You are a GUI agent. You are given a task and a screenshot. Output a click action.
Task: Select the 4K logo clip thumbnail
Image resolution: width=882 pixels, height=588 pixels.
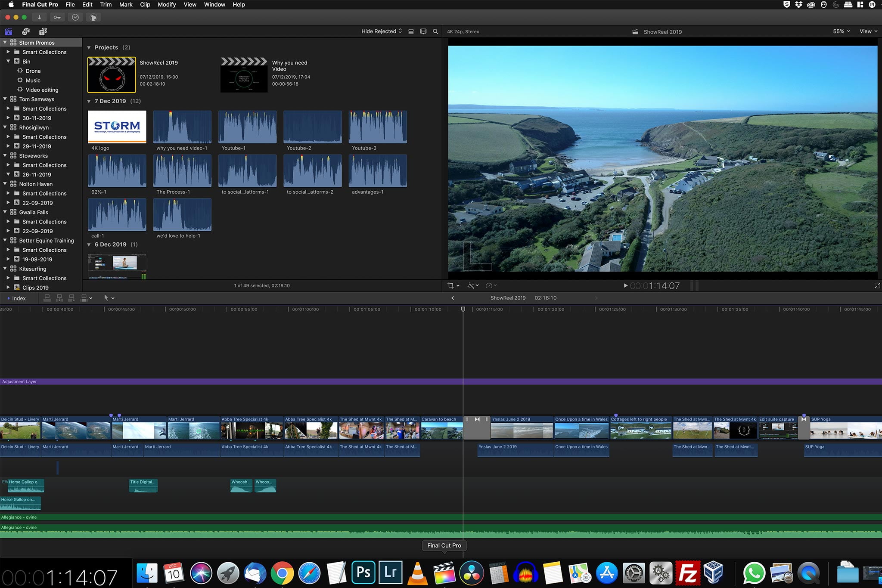117,127
